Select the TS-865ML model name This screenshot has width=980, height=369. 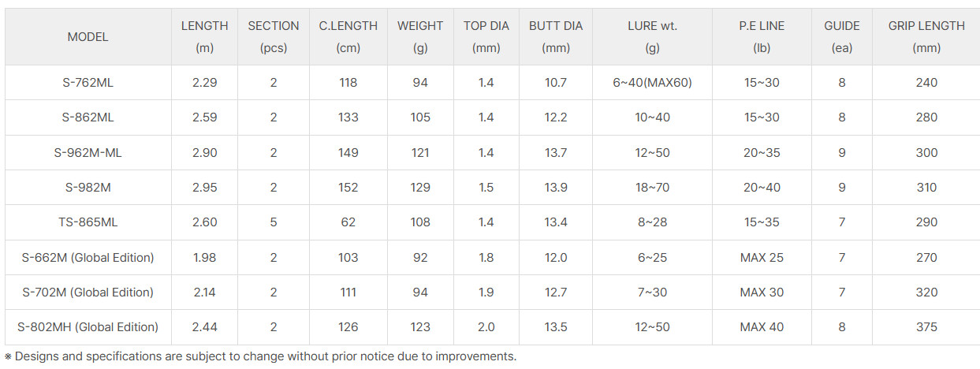pyautogui.click(x=88, y=222)
